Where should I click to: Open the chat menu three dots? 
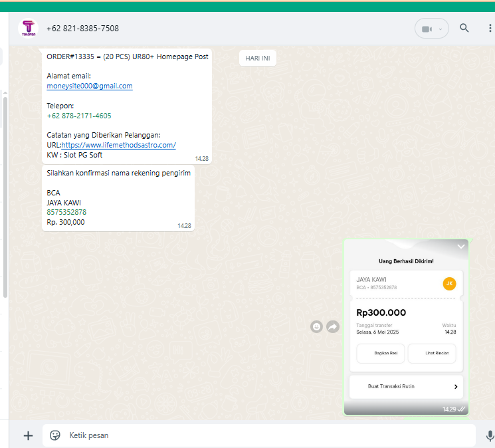coord(490,29)
